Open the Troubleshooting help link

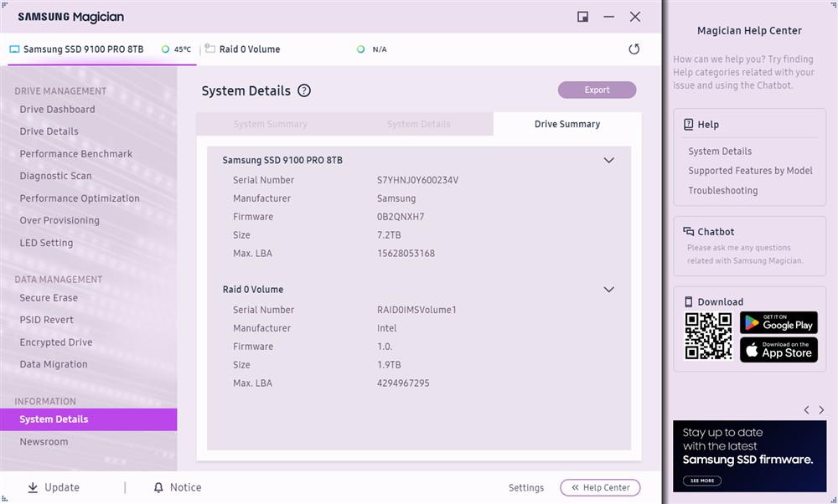[722, 191]
